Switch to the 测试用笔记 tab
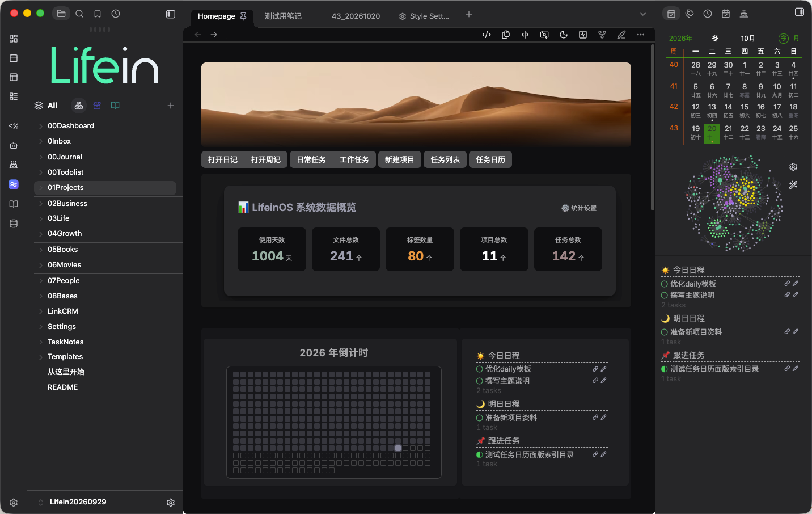This screenshot has width=812, height=514. tap(283, 16)
